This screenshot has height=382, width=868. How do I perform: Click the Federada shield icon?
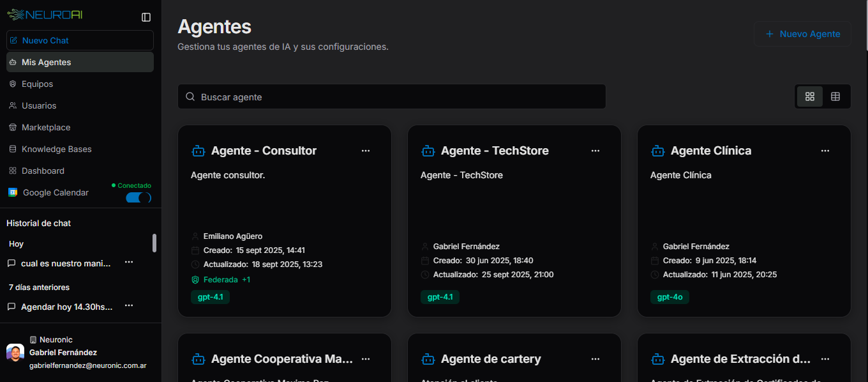195,280
